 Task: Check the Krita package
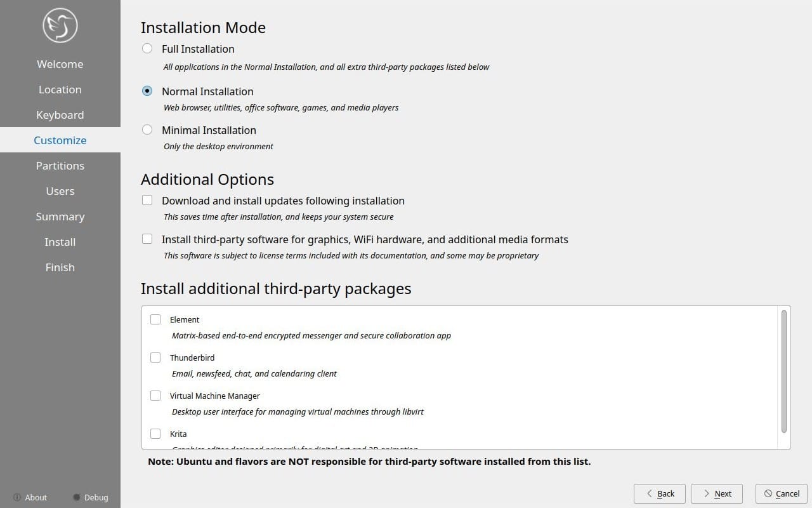coord(155,434)
